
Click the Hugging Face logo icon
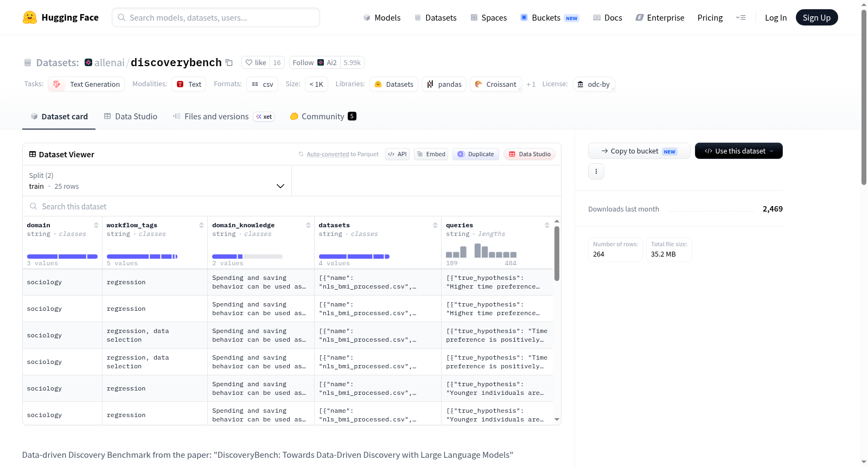(x=30, y=17)
